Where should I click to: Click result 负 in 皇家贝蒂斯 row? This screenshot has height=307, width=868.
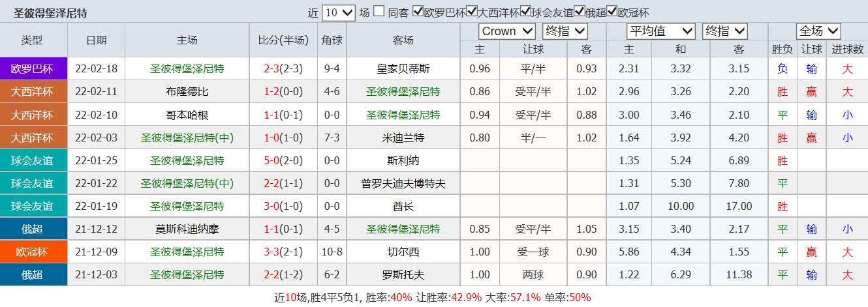pyautogui.click(x=783, y=69)
